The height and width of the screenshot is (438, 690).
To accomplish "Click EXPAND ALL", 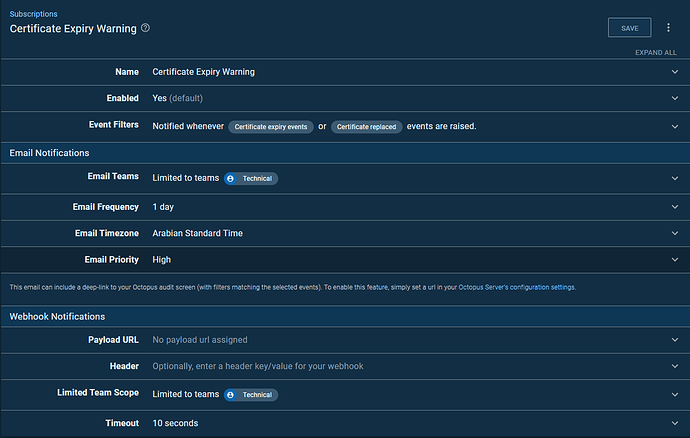I will pos(656,52).
